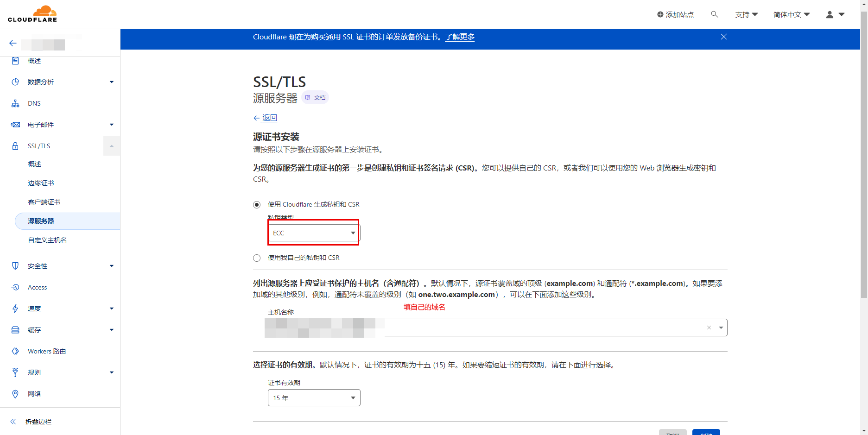Open Workers 路由 sidebar item
Image resolution: width=868 pixels, height=435 pixels.
[47, 351]
